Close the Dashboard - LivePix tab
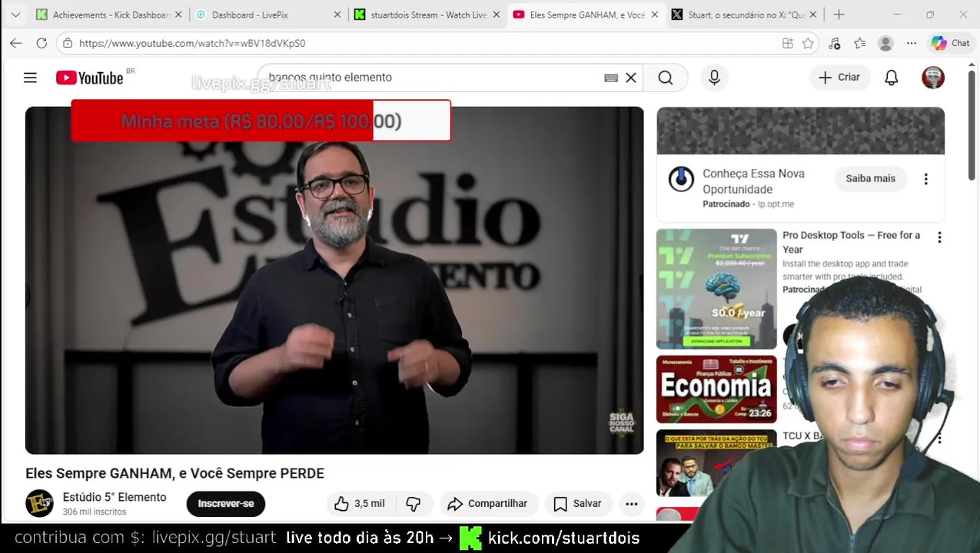This screenshot has height=553, width=980. click(337, 15)
